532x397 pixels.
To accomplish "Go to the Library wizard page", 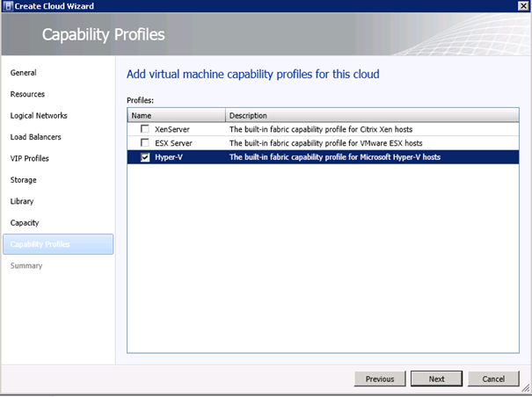I will coord(22,201).
